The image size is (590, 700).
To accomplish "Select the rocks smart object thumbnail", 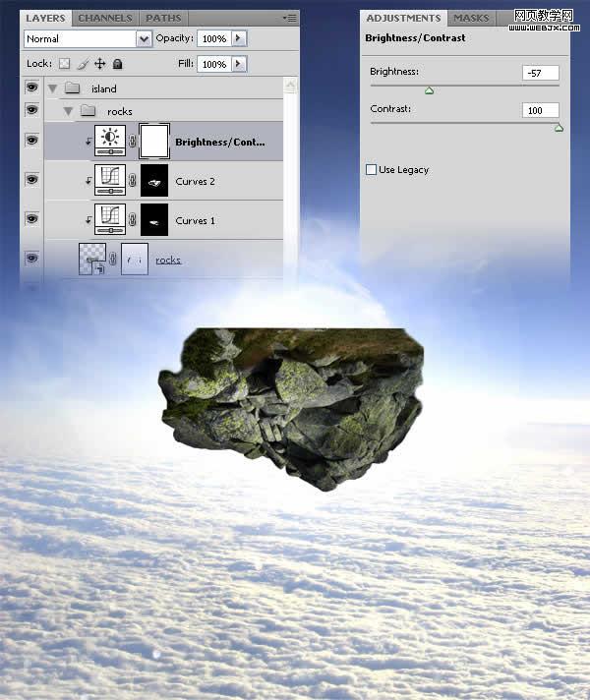I will tap(92, 259).
